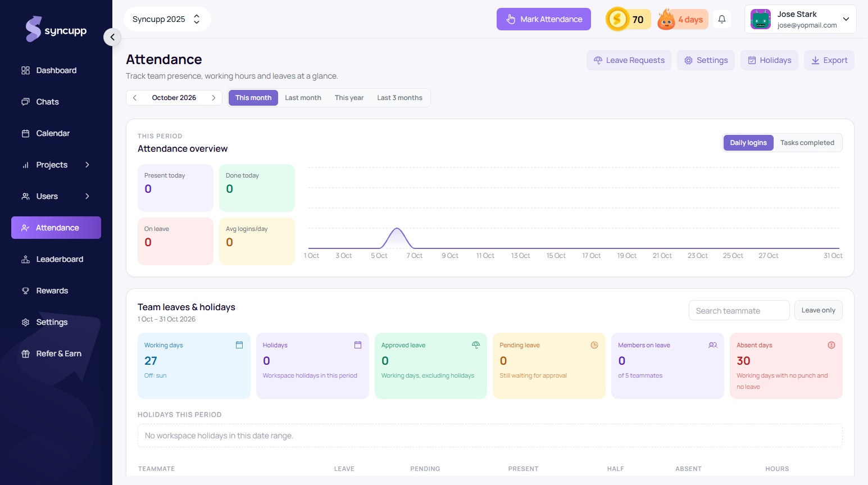
Task: Open the Jose Stark account dropdown
Action: 801,19
